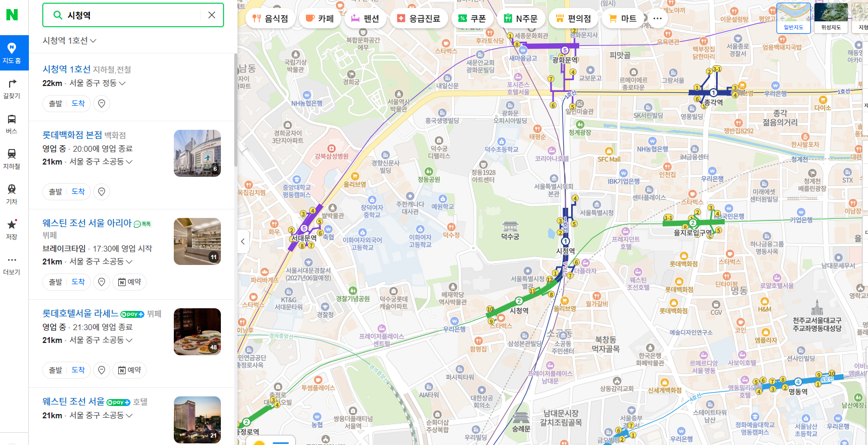
Task: Set 시청역 1호선 as departure with 출발
Action: [56, 103]
